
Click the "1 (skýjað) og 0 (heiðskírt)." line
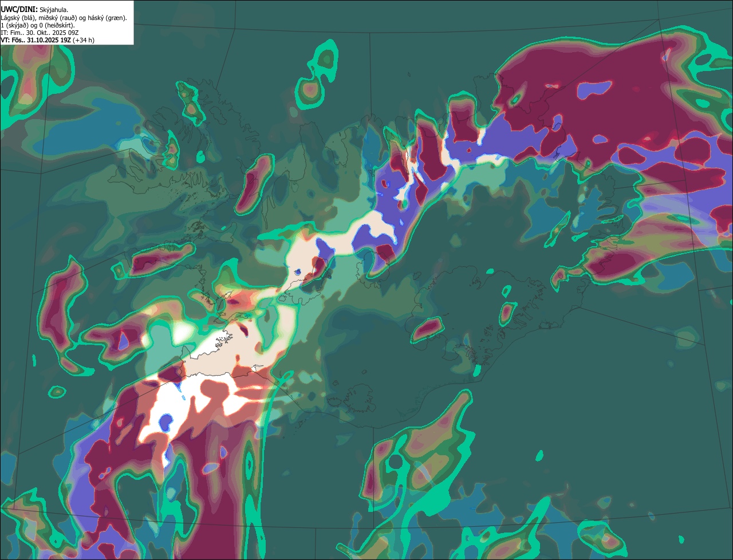click(38, 25)
